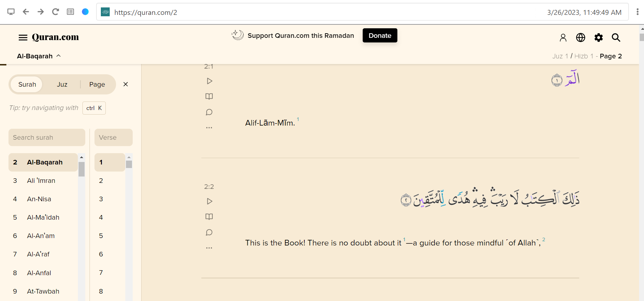Go to verse 4 in list
This screenshot has width=644, height=301.
(x=110, y=217)
